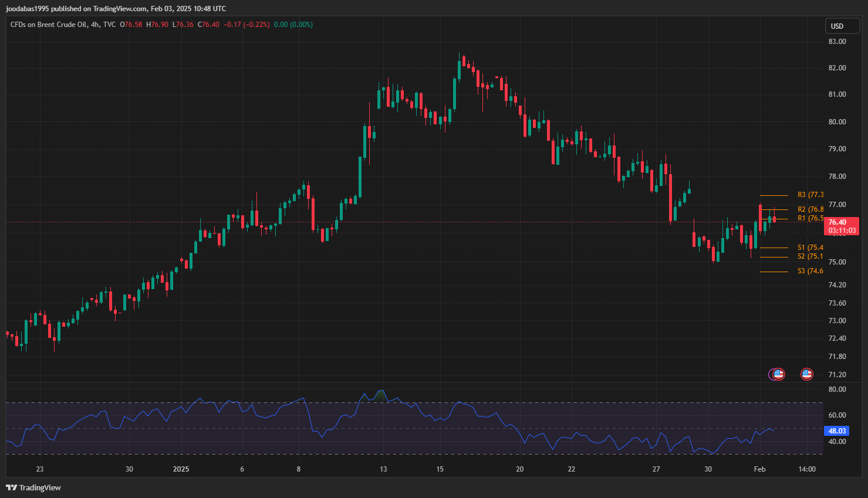
Task: Click the 40.00 RSI axis label
Action: click(x=837, y=442)
